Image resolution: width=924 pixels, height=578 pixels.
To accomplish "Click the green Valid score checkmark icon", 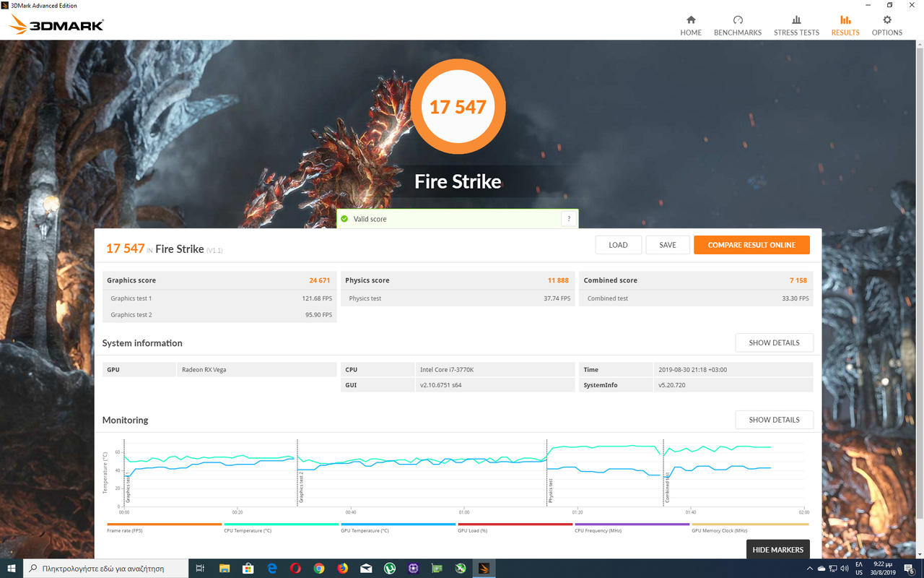I will 344,219.
